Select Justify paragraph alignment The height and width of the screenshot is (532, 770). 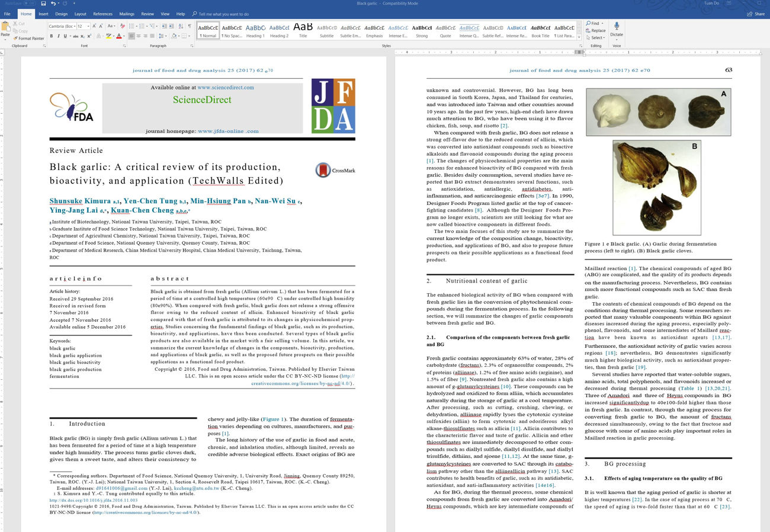(152, 36)
